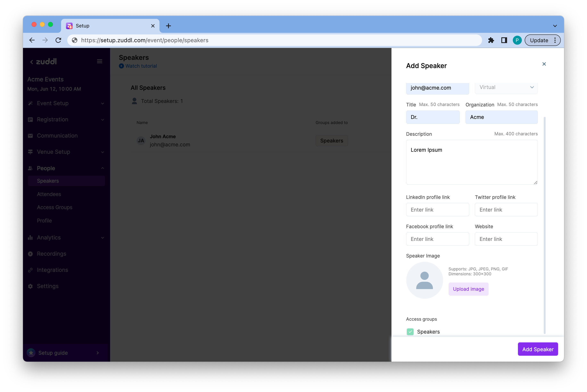Viewport: 587px width, 392px height.
Task: Click the purple Add Speaker button
Action: (538, 349)
